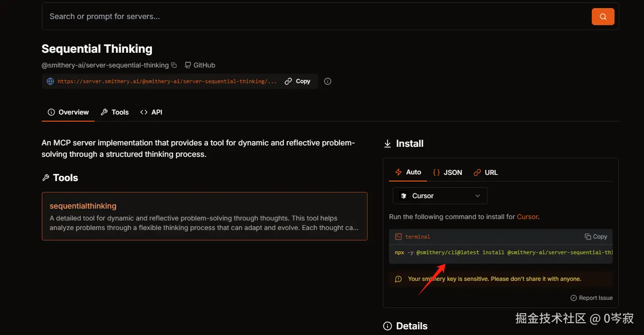Screen dimensions: 644x335
Task: Click the globe icon beside server URL
Action: (50, 81)
